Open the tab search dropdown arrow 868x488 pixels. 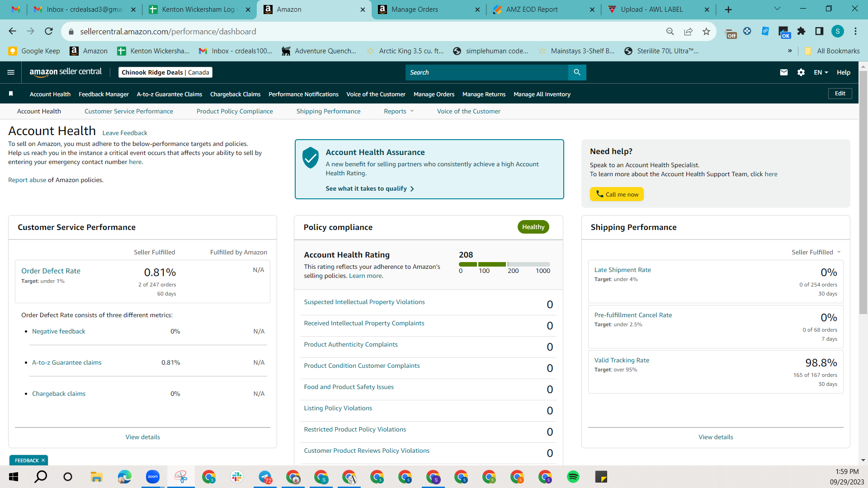click(x=777, y=9)
